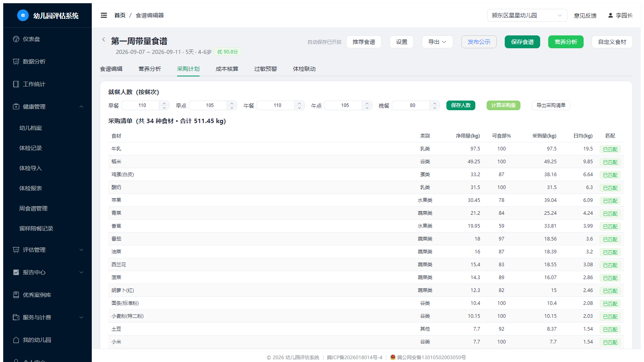Switch to the 食谱编辑 tab
644x362 pixels.
pyautogui.click(x=111, y=69)
